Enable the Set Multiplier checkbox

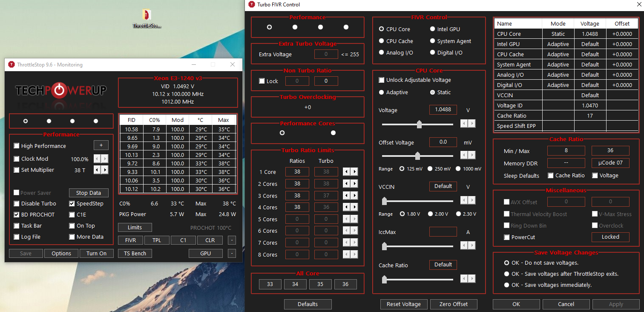pyautogui.click(x=17, y=170)
